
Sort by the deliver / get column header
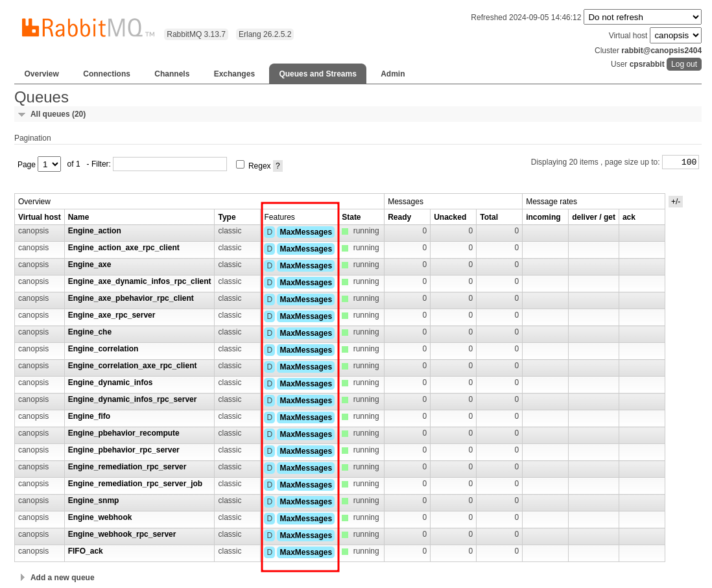593,217
